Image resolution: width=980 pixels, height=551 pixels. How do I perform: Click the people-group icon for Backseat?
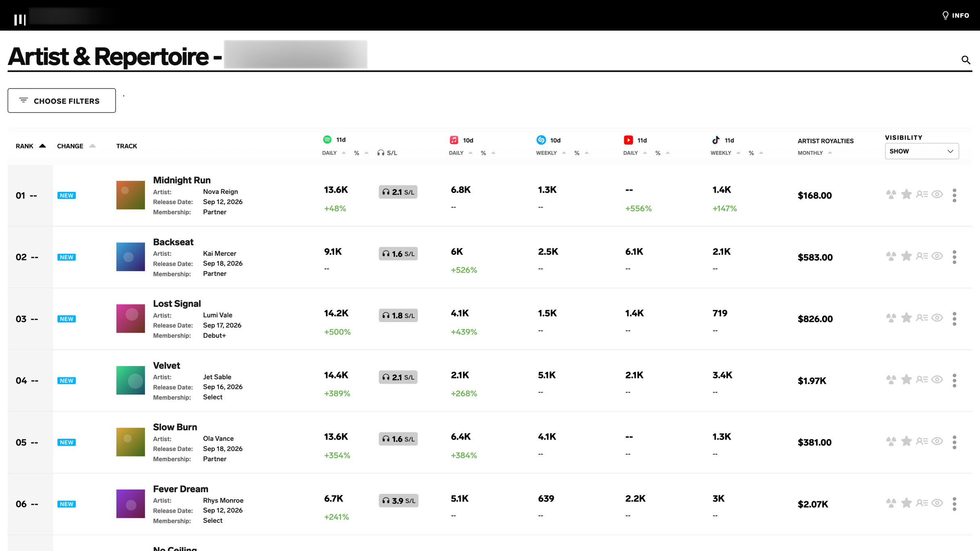pyautogui.click(x=891, y=256)
